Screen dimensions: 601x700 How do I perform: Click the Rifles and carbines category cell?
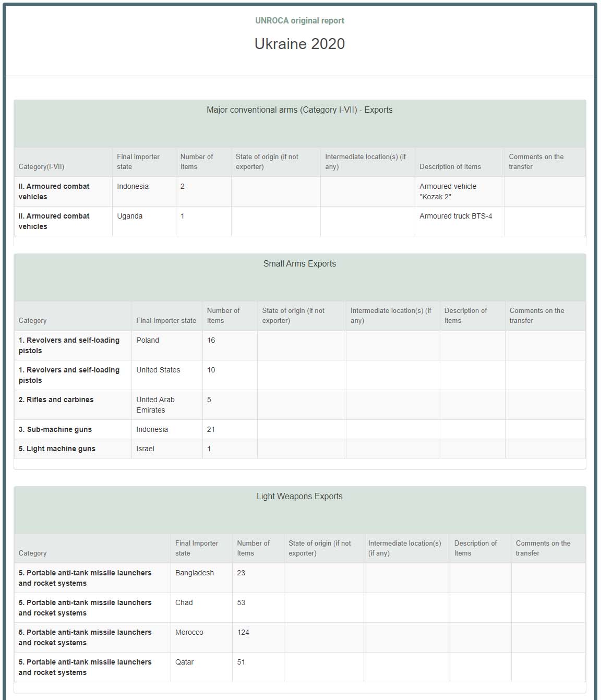point(56,400)
